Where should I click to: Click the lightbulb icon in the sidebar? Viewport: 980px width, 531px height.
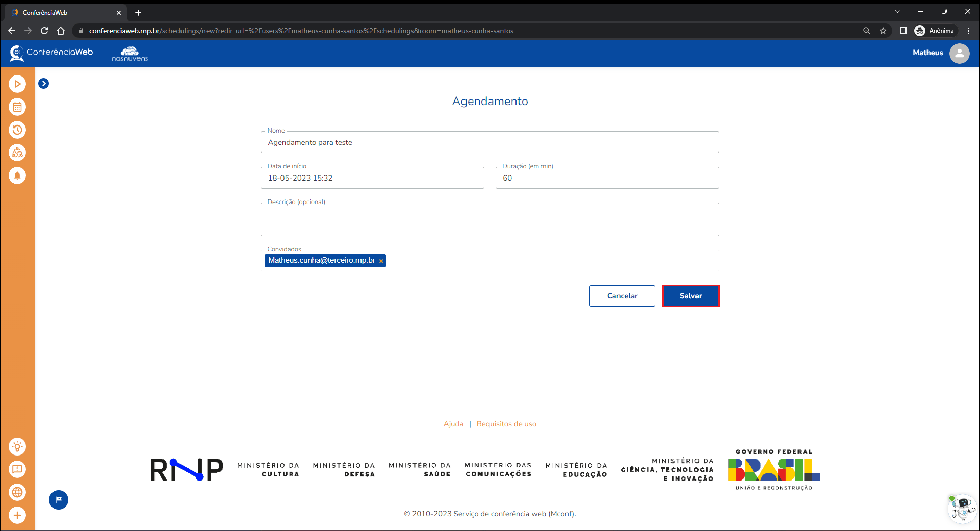(17, 447)
